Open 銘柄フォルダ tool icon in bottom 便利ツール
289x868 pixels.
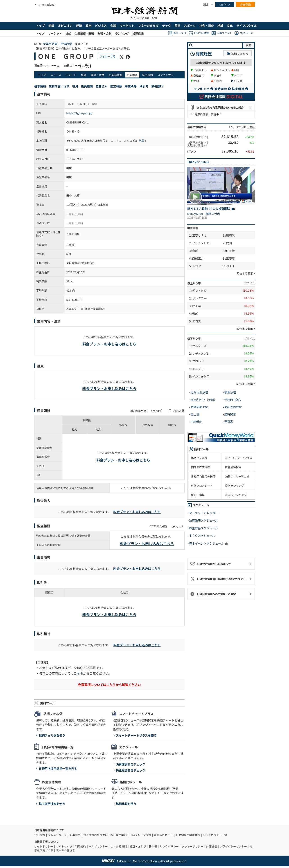(38, 714)
